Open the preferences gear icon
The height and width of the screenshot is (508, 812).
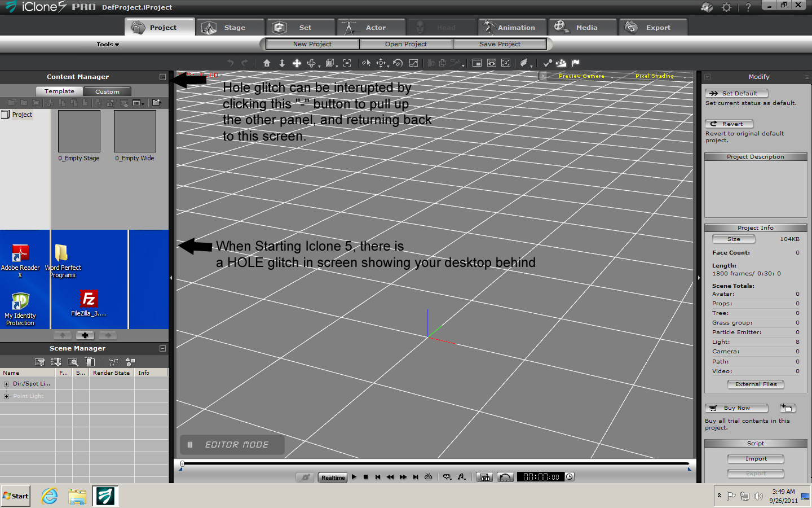point(727,7)
